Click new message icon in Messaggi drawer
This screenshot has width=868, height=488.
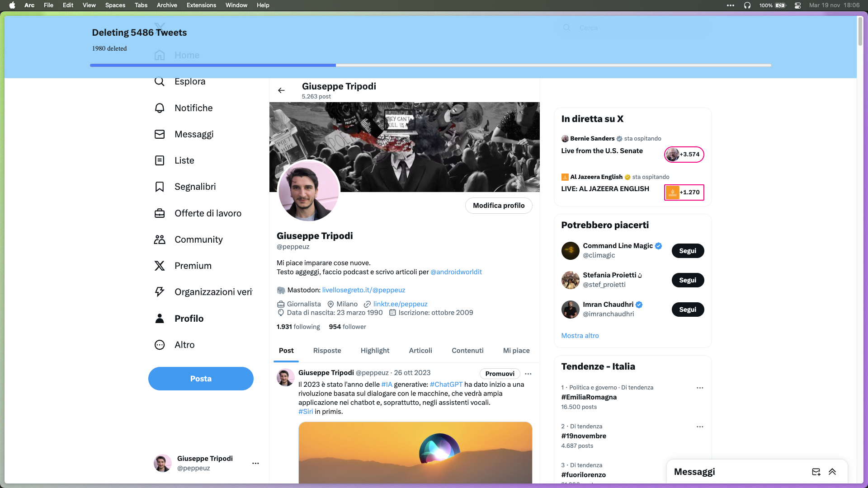coord(816,472)
